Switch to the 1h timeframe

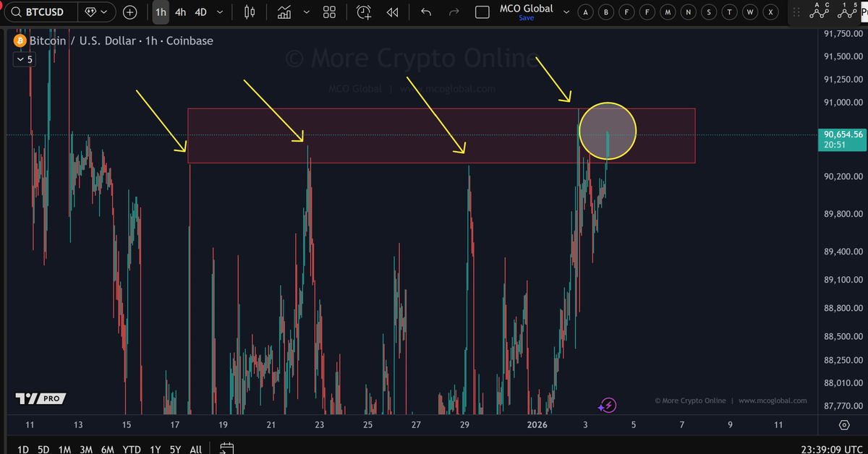click(x=161, y=12)
